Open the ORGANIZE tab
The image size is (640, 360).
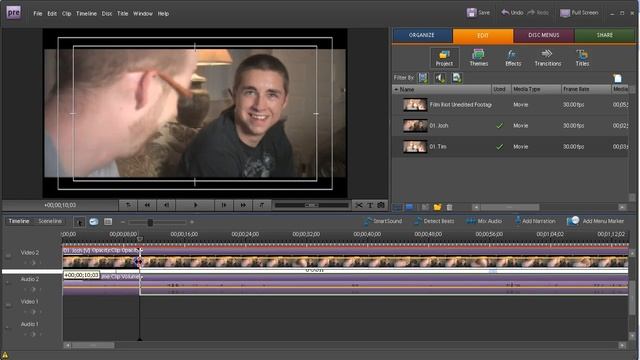pyautogui.click(x=422, y=35)
